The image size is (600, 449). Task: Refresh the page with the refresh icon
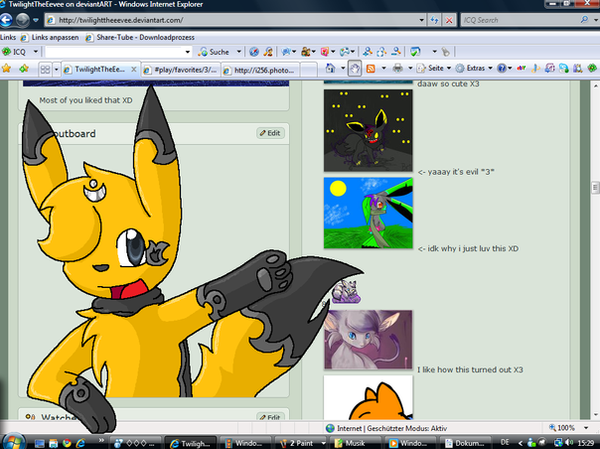[x=434, y=20]
